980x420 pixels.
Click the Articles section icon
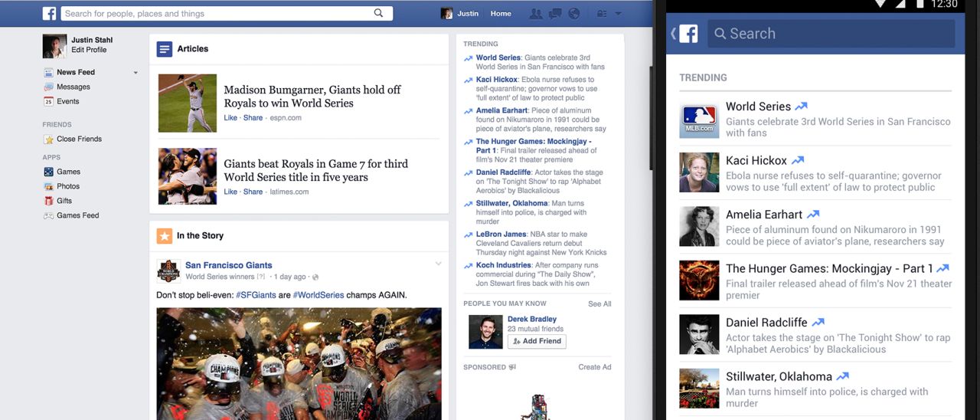pos(165,49)
